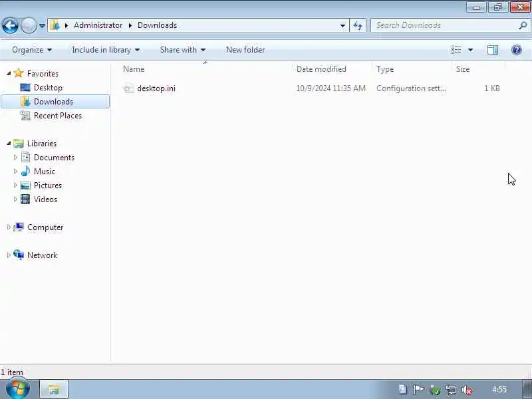The image size is (532, 399).
Task: Click the Libraries icon
Action: click(x=19, y=144)
